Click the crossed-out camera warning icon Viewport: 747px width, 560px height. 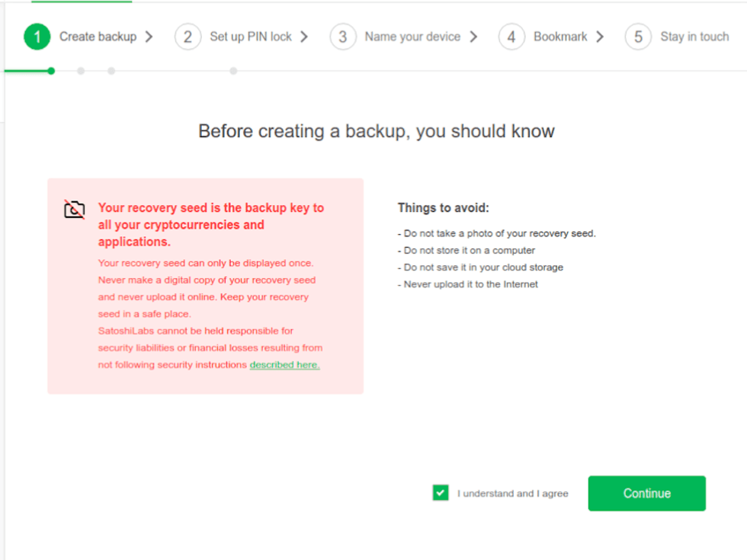click(x=74, y=209)
